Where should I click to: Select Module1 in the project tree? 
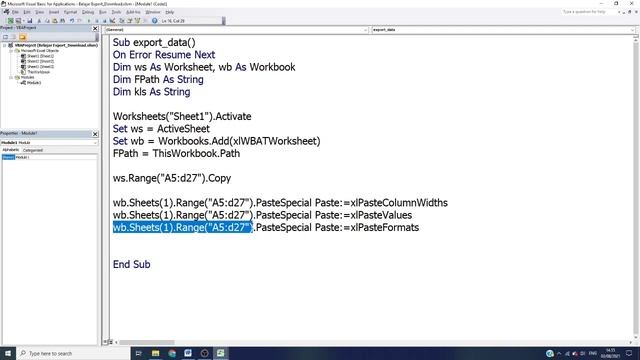(x=33, y=82)
